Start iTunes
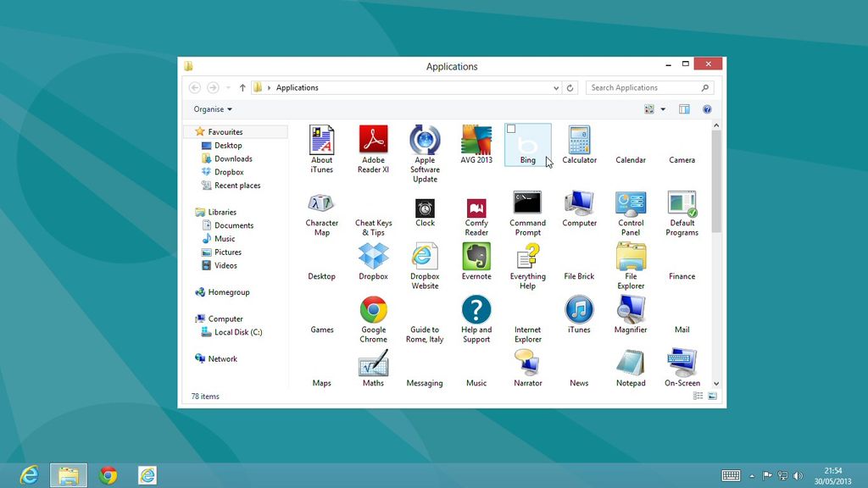This screenshot has width=868, height=488. click(x=579, y=308)
